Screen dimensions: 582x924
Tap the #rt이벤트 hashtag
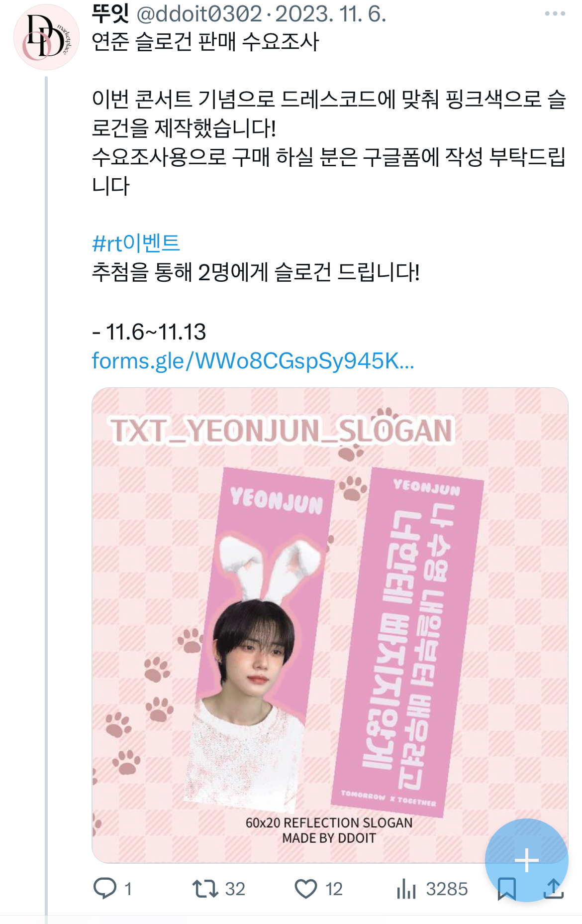(136, 243)
